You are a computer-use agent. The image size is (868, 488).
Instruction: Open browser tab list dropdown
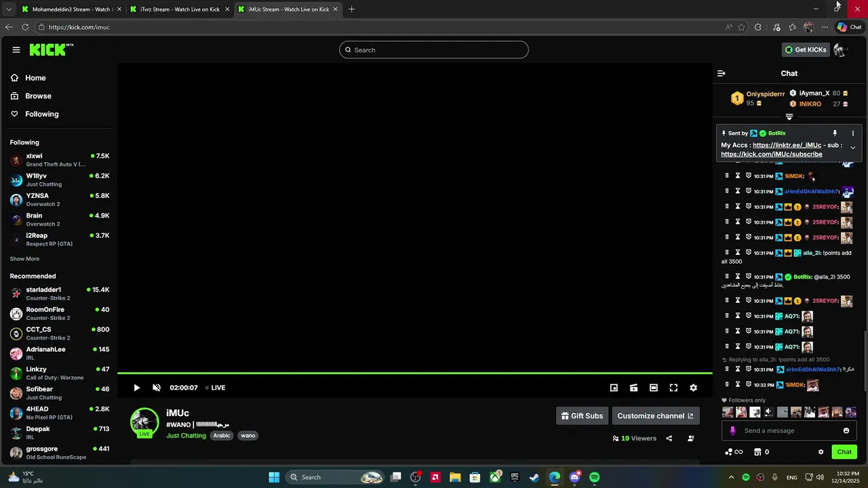tap(8, 9)
